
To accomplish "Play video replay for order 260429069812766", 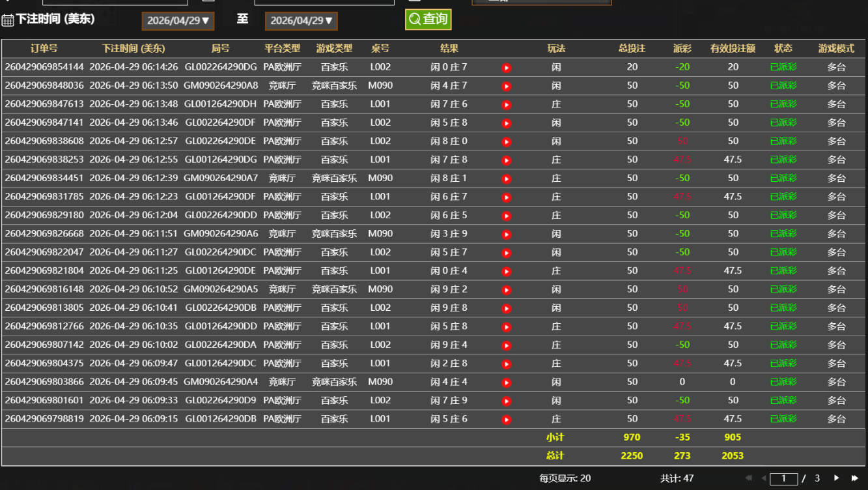I will (507, 327).
